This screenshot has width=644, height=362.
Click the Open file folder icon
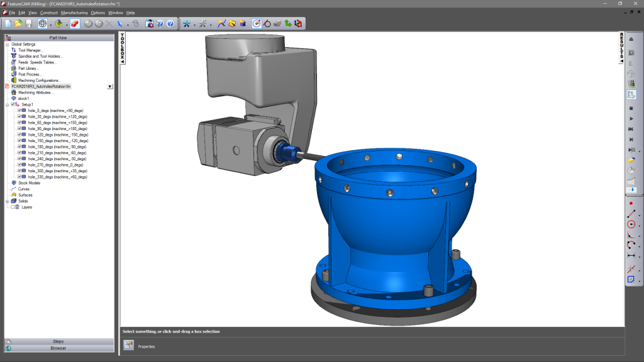[x=18, y=24]
